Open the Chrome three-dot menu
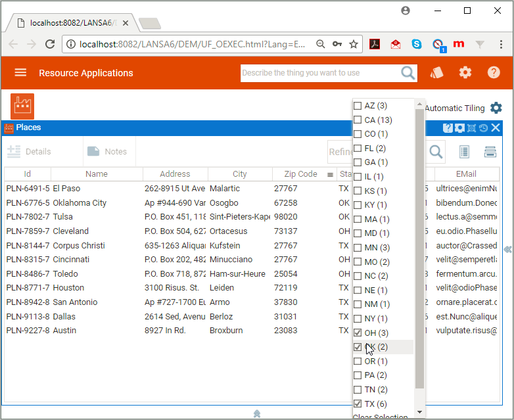 tap(501, 44)
